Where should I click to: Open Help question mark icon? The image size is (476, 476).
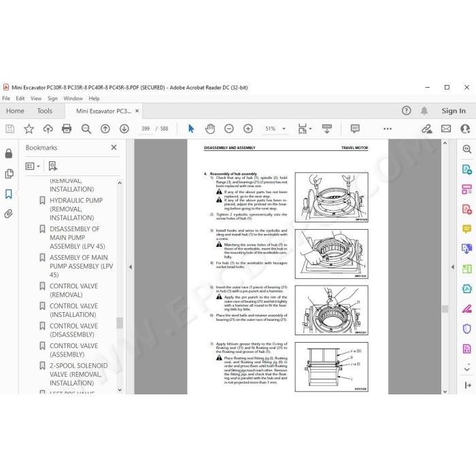[407, 111]
